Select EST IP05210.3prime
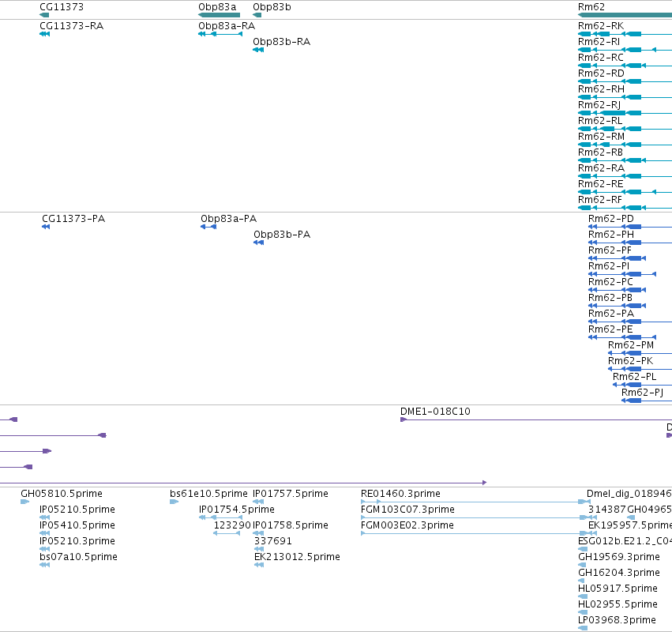672x632 pixels. click(x=77, y=541)
